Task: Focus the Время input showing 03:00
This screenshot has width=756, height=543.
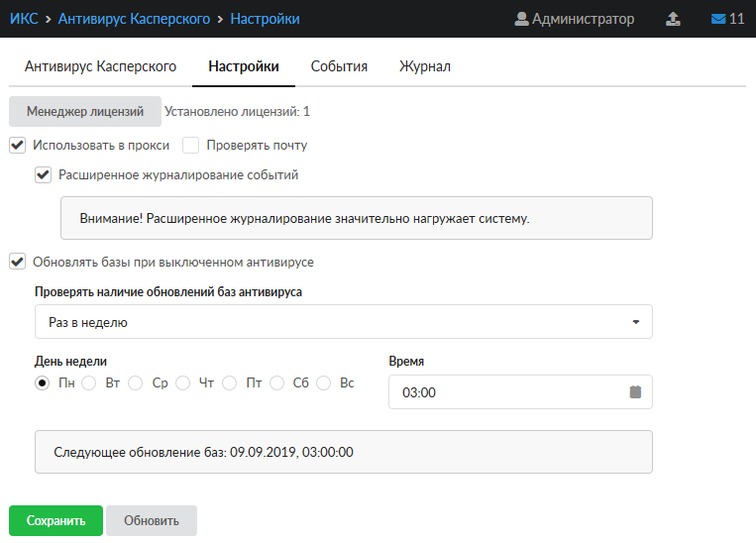Action: (505, 391)
